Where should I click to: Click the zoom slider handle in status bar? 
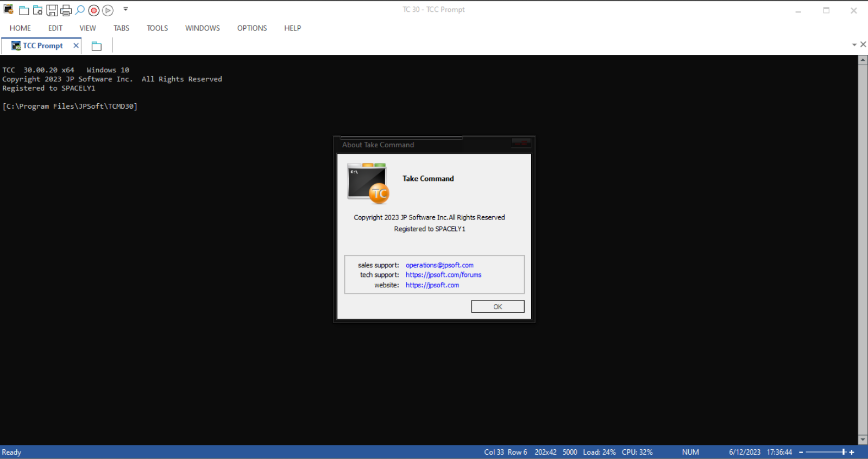click(844, 452)
